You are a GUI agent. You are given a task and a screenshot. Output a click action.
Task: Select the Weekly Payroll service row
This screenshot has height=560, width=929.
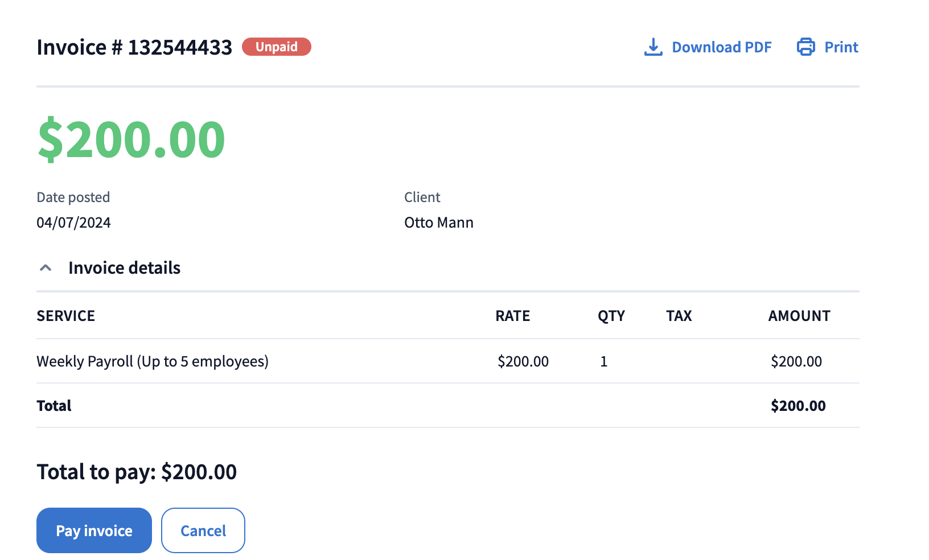click(x=153, y=361)
